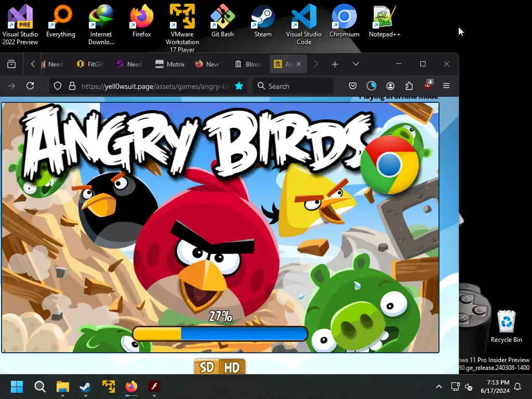Click the site padlock security icon
532x399 pixels.
point(72,86)
